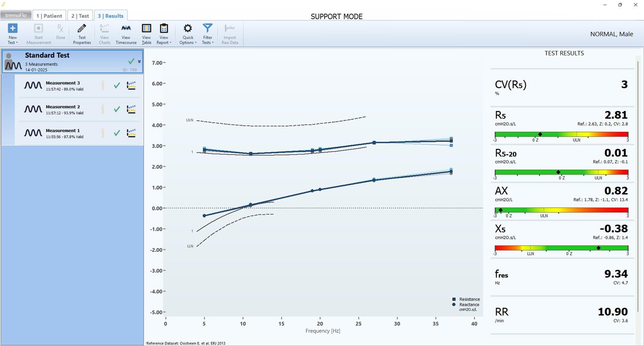Go to the 2 | Test tab

(80, 16)
